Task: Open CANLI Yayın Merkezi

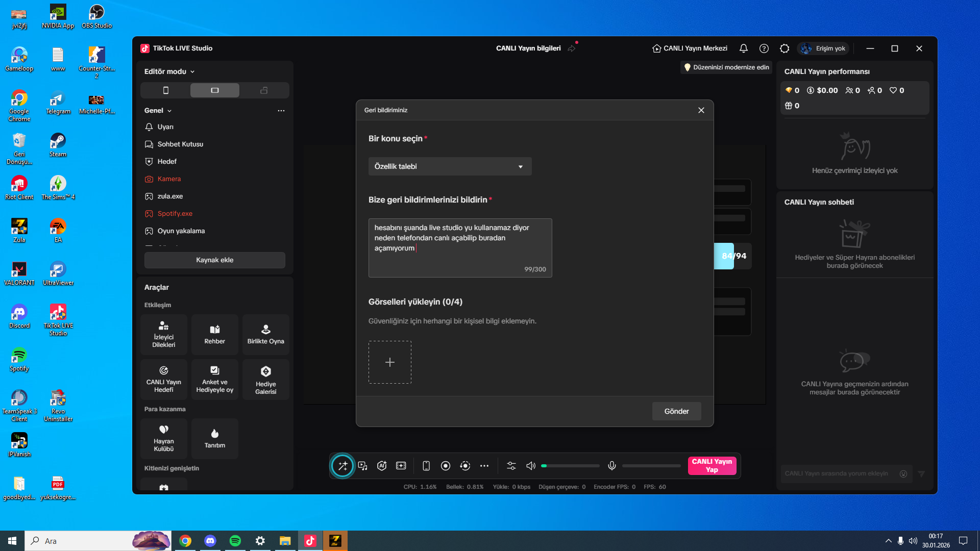Action: point(690,48)
